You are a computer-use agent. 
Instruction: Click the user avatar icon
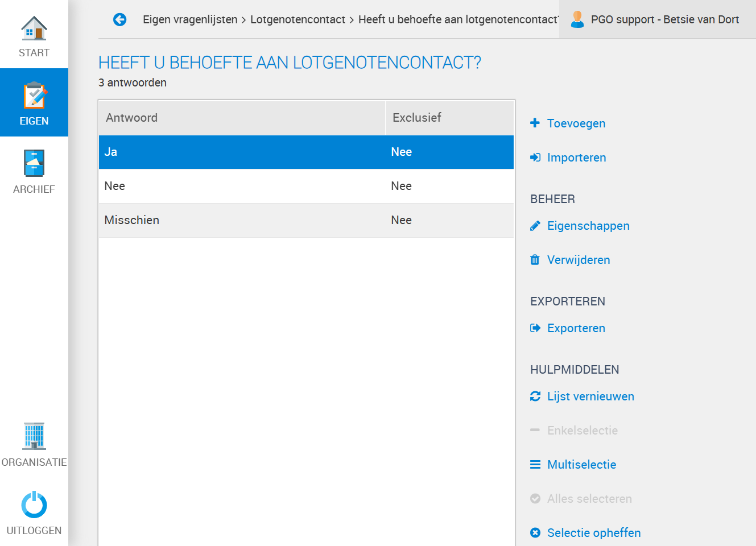(x=577, y=19)
